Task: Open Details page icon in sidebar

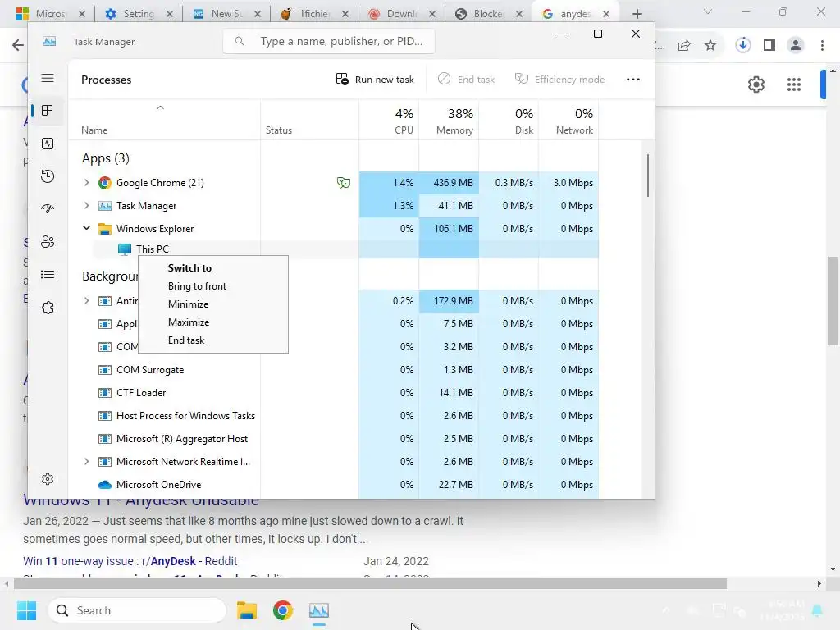Action: [x=48, y=275]
